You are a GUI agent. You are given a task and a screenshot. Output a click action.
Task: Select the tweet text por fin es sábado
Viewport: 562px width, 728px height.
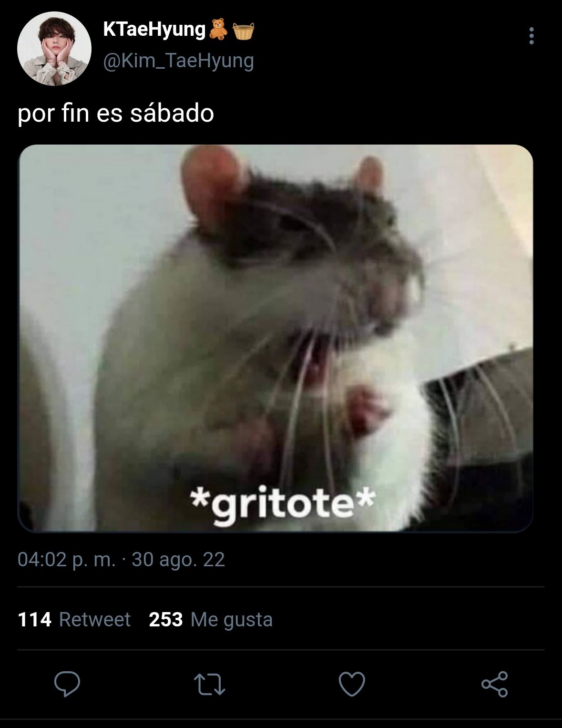click(116, 114)
